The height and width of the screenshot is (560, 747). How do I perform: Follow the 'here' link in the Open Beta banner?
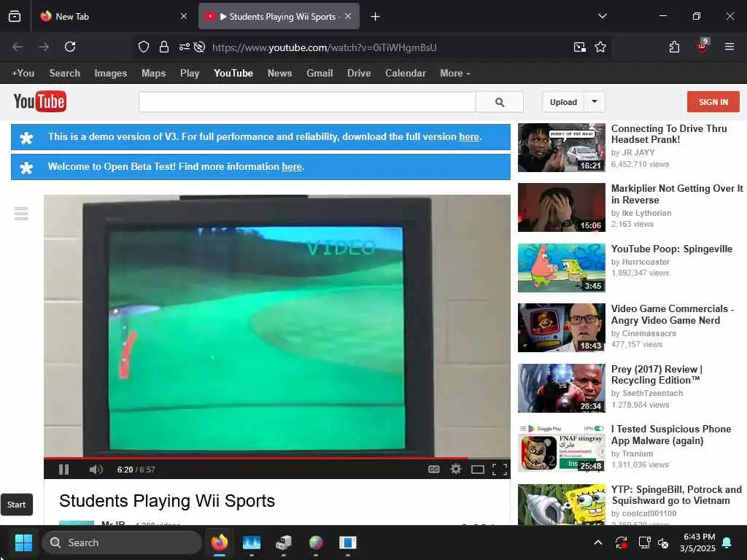(292, 167)
